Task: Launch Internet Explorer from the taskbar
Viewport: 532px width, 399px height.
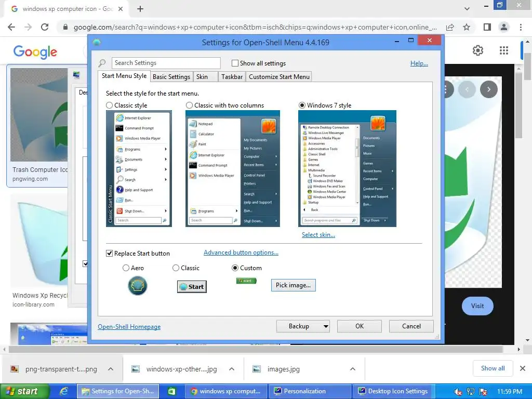Action: pos(64,391)
